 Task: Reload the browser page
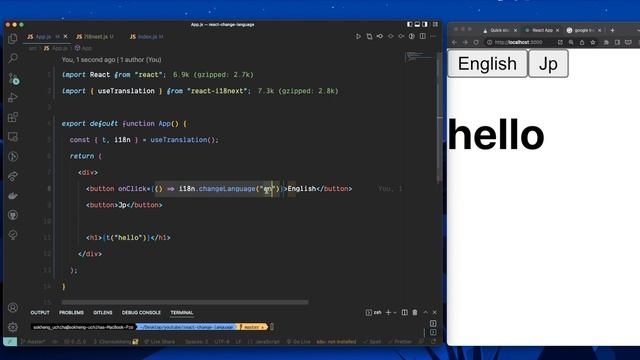(476, 42)
